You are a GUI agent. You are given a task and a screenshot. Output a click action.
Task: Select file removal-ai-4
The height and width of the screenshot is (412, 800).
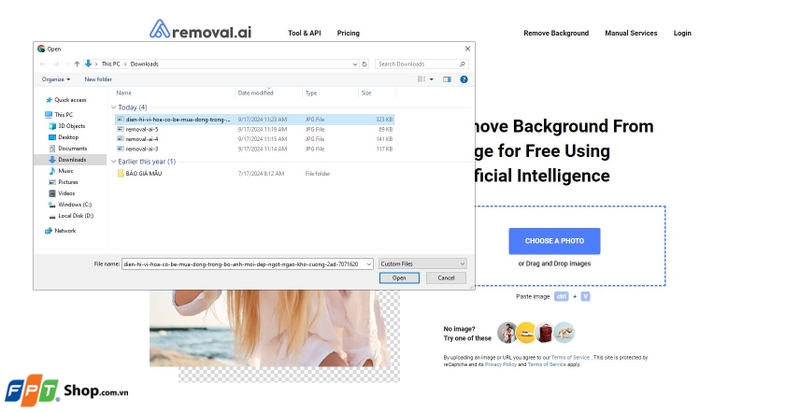[255, 139]
